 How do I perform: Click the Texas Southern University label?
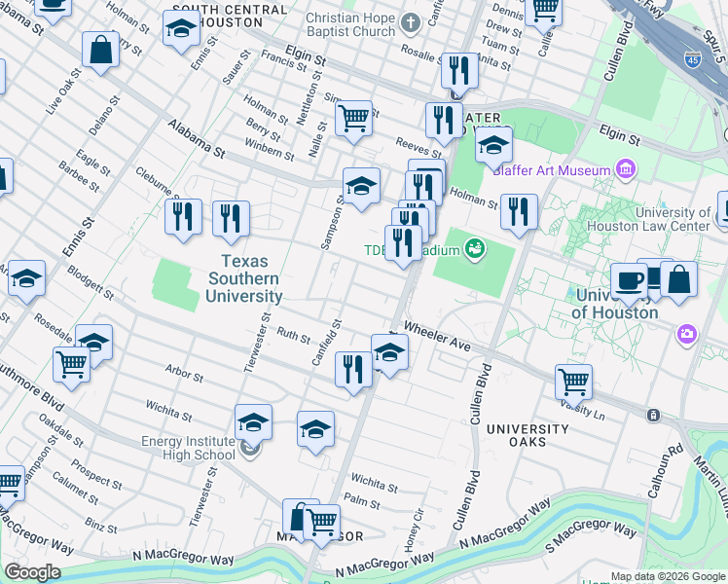tap(244, 278)
